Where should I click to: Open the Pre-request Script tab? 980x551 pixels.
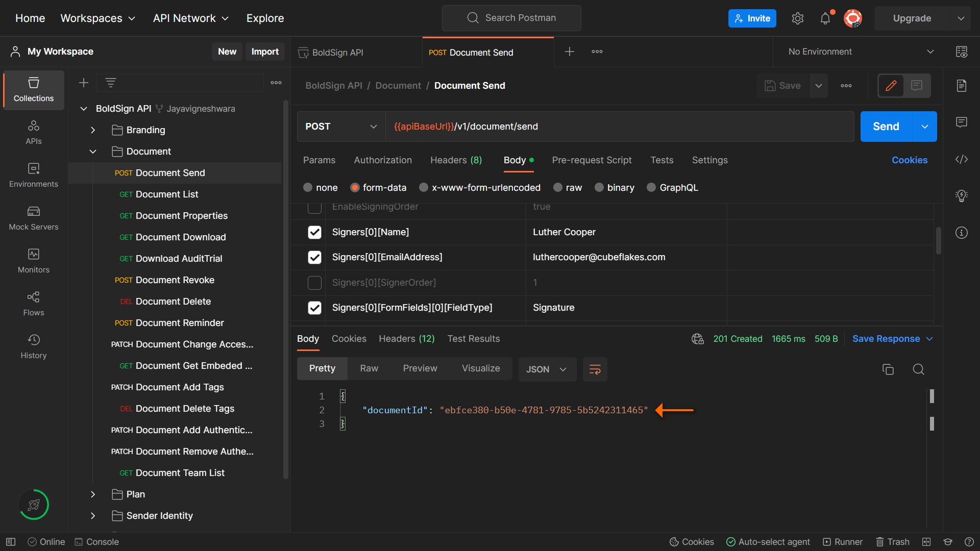[592, 160]
